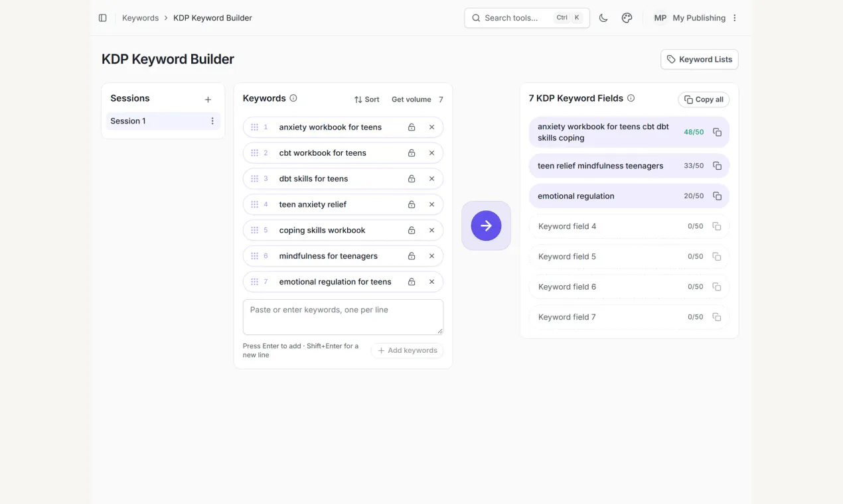Copy the emotional regulation keyword field
This screenshot has width=843, height=504.
pos(717,196)
